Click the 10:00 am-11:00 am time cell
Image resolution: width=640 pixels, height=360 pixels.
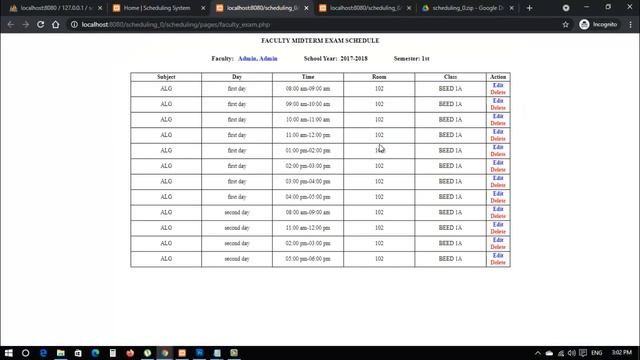pyautogui.click(x=308, y=120)
